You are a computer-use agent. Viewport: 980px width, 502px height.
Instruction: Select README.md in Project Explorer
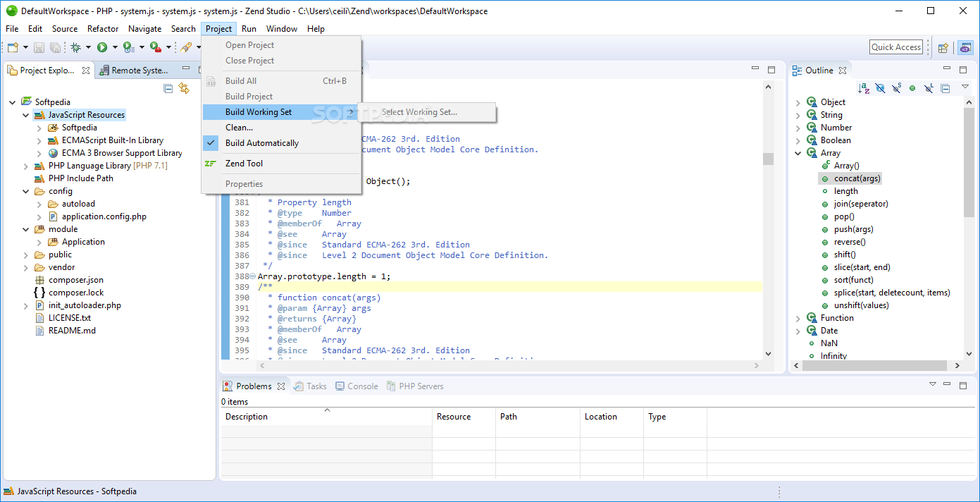click(72, 331)
